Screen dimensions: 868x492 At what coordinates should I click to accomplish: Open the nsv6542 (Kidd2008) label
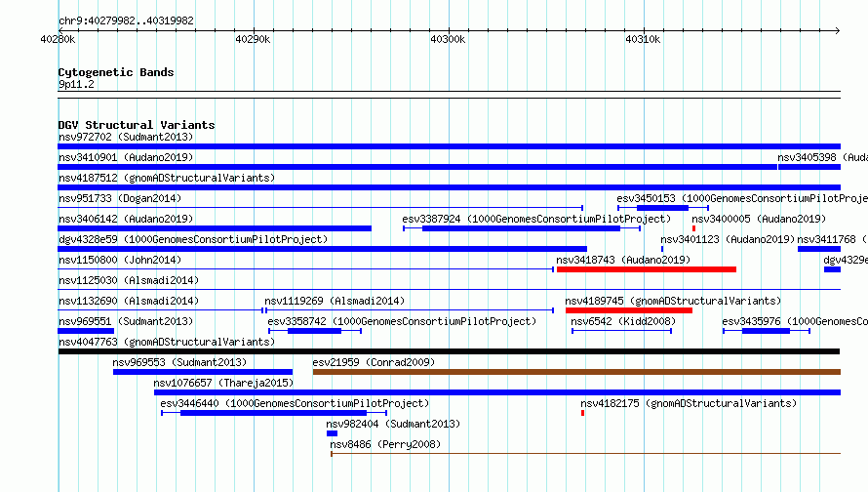(623, 321)
